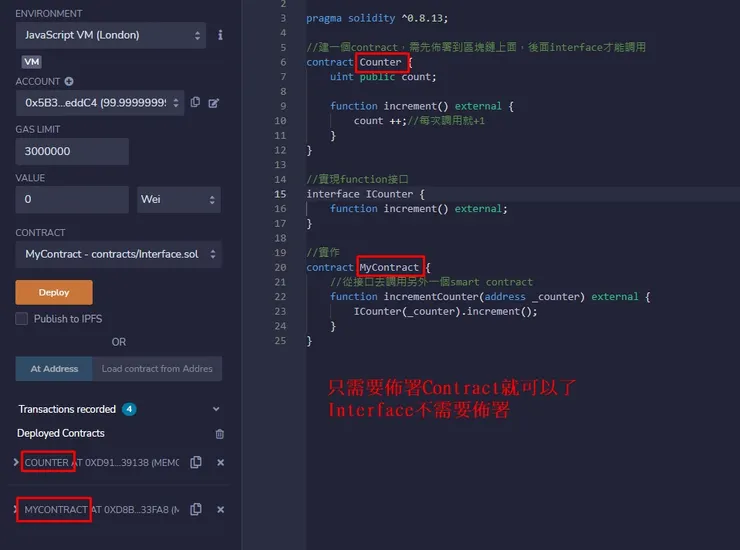Copy COUNTER contract address
This screenshot has width=740, height=550.
pyautogui.click(x=196, y=462)
